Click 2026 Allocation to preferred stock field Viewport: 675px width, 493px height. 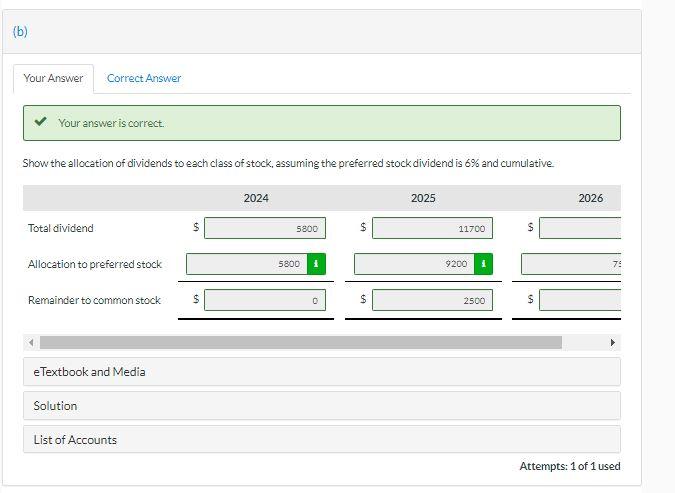click(x=571, y=264)
